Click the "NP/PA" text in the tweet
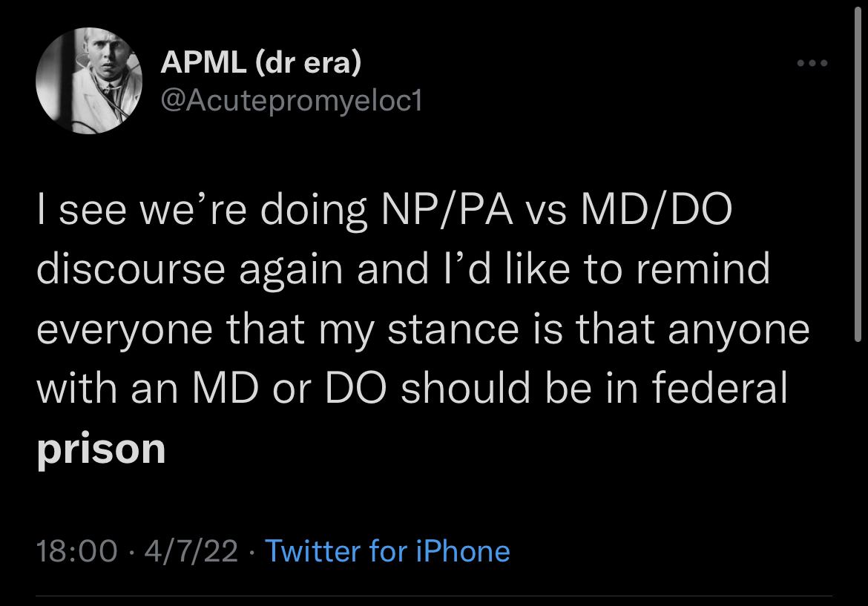 pyautogui.click(x=449, y=210)
